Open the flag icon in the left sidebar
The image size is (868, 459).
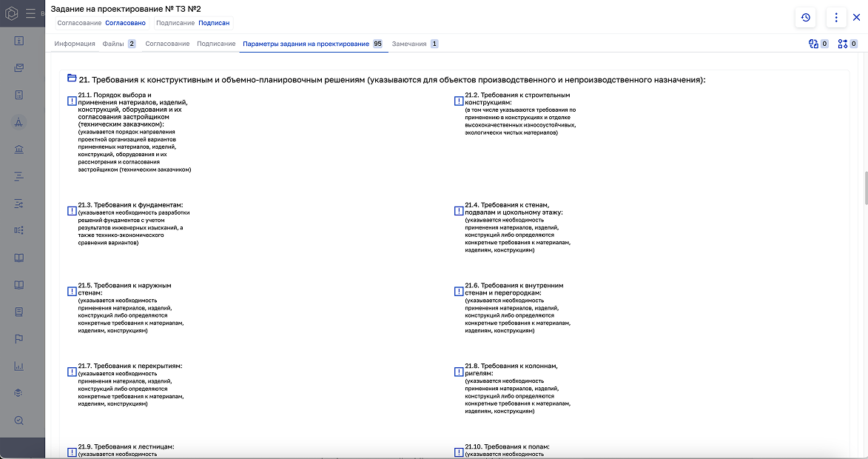click(x=18, y=338)
